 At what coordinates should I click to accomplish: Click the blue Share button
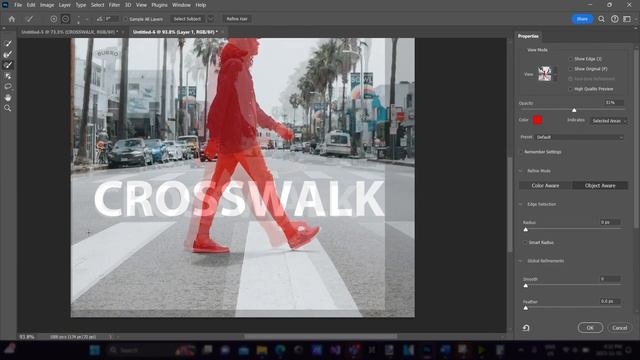coord(582,19)
